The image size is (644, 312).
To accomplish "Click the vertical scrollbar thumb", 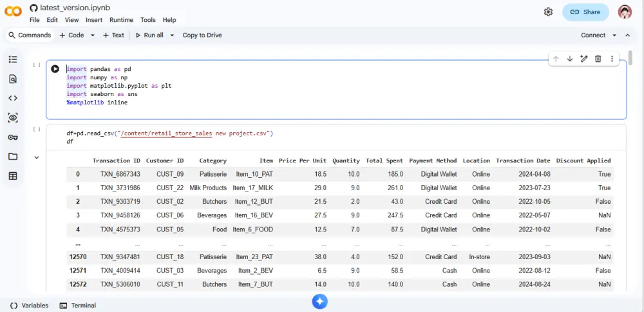I will (x=630, y=57).
